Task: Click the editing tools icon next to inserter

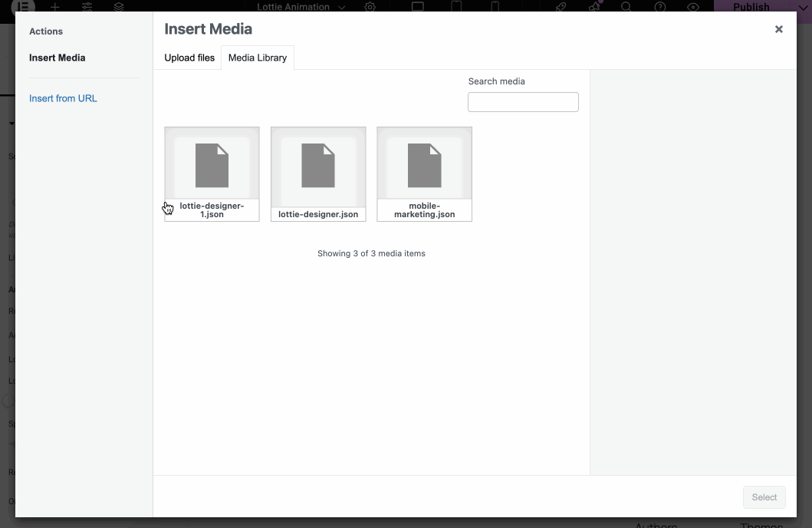Action: click(87, 7)
